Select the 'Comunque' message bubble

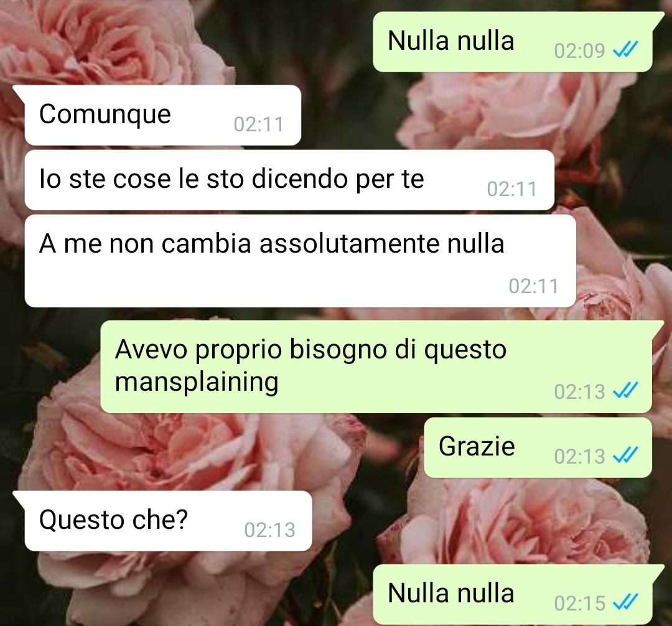point(163,115)
